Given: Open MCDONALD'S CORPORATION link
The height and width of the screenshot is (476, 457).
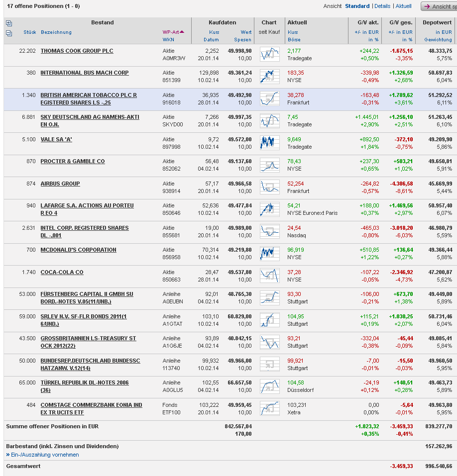Looking at the screenshot, I should pos(78,250).
